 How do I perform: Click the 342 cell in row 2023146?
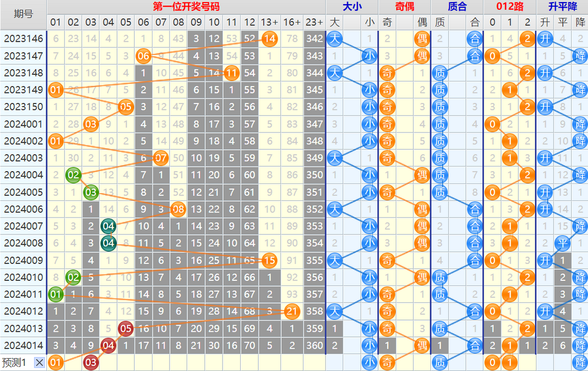pyautogui.click(x=314, y=39)
